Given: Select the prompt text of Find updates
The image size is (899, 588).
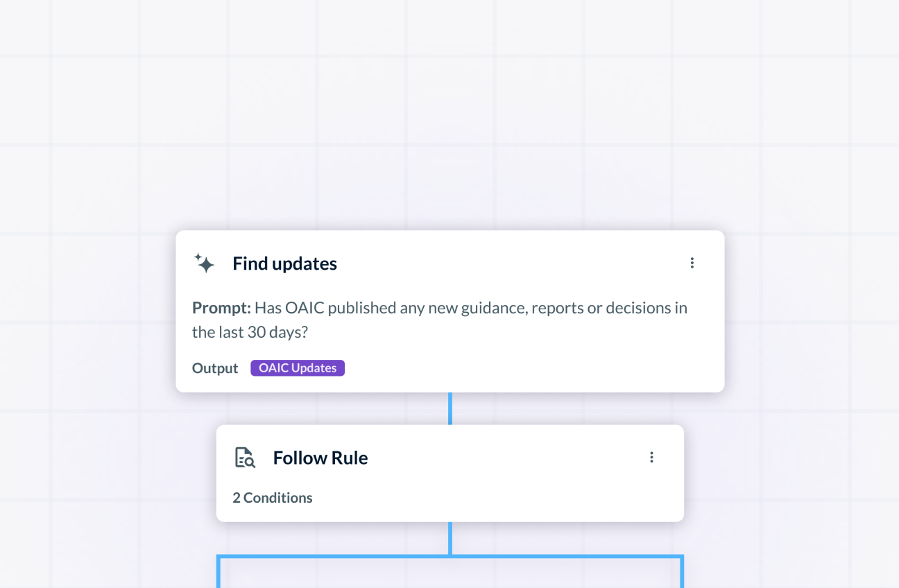Looking at the screenshot, I should pyautogui.click(x=439, y=319).
